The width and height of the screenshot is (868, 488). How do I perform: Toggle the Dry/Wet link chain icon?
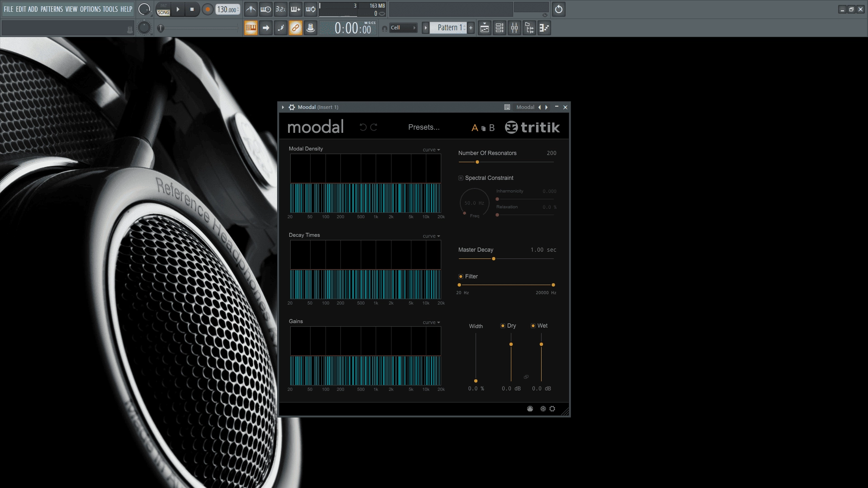pos(526,377)
